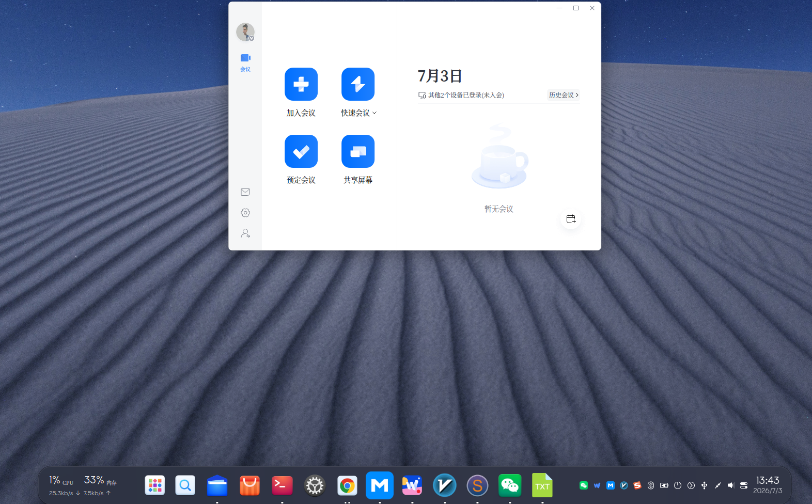Image resolution: width=812 pixels, height=504 pixels.
Task: Launch the terminal from the dock
Action: (x=282, y=485)
